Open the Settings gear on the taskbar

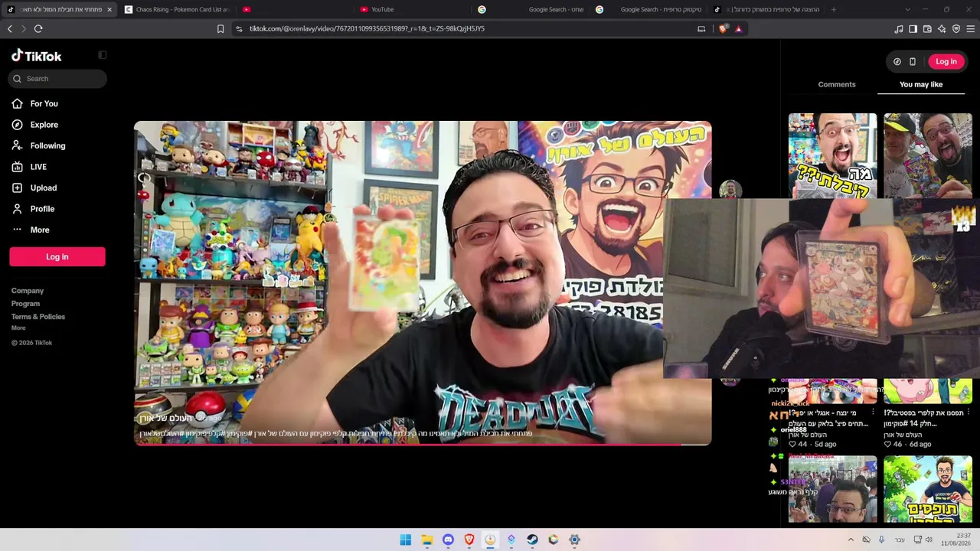point(574,540)
